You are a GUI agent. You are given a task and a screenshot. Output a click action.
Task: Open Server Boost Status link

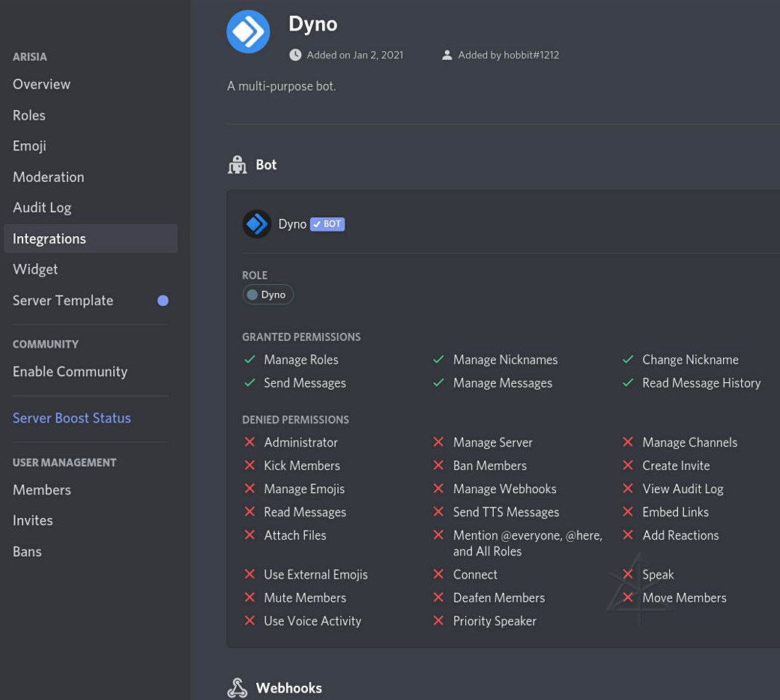click(72, 418)
